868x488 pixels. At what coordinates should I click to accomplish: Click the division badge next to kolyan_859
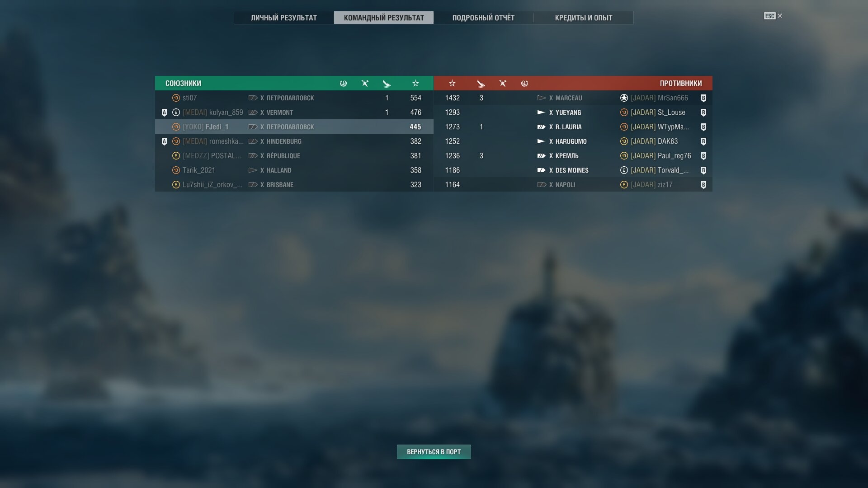point(164,113)
